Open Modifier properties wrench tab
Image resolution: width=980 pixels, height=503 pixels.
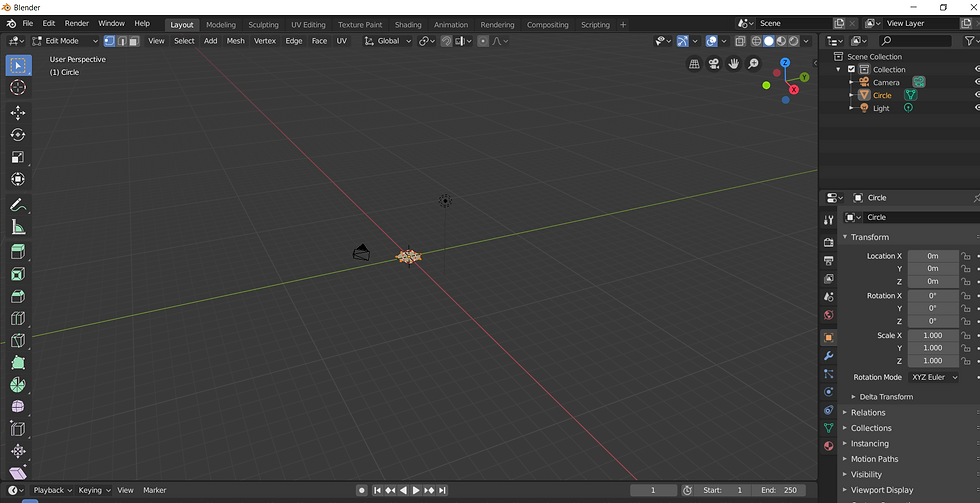tap(829, 356)
